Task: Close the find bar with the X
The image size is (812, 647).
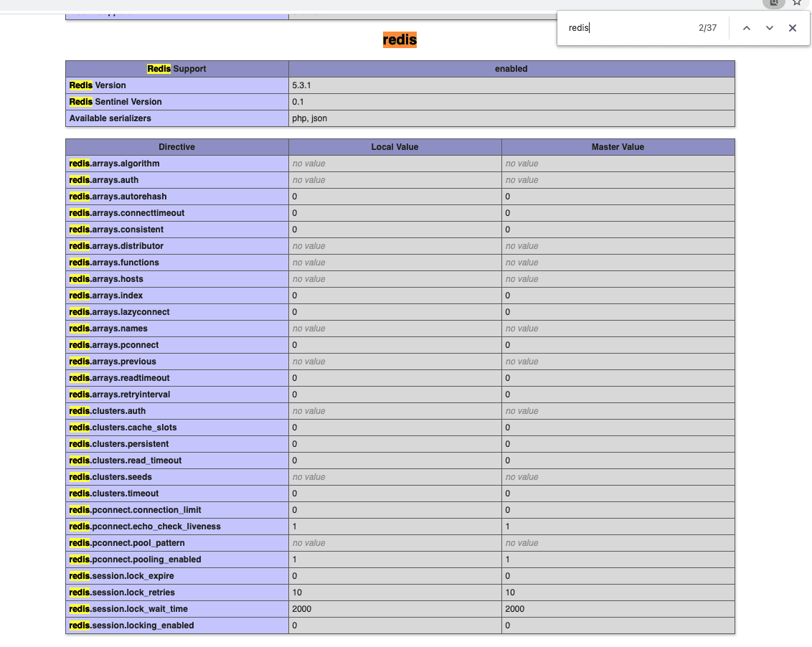Action: pos(792,27)
